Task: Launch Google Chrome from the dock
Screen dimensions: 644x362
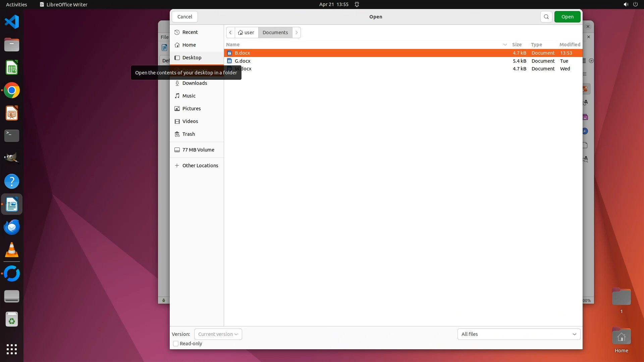Action: pyautogui.click(x=12, y=90)
